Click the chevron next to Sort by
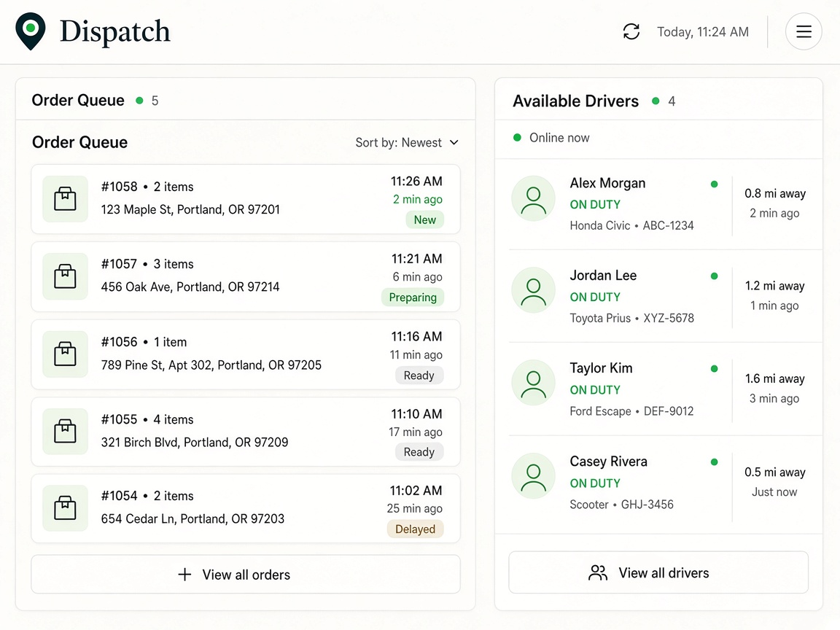 pos(454,142)
